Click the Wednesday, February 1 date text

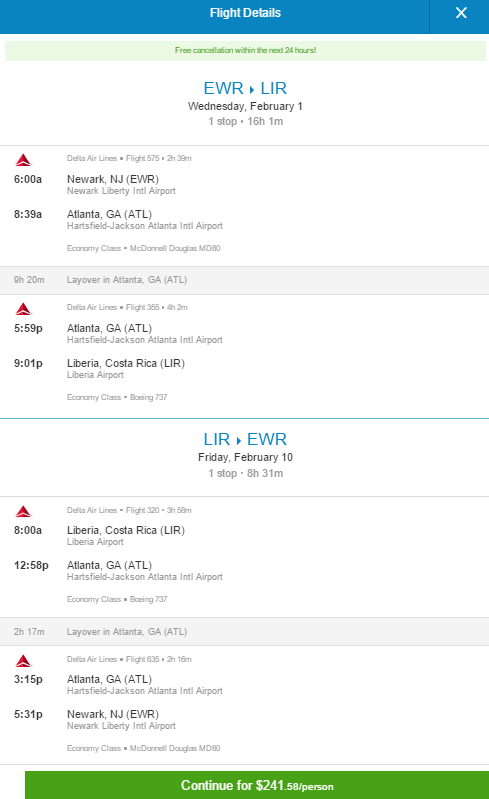[245, 106]
